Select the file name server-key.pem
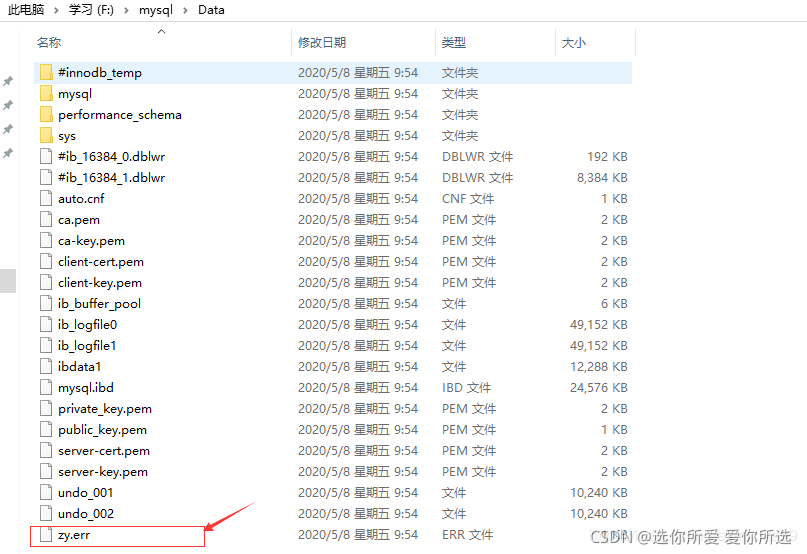Image resolution: width=807 pixels, height=554 pixels. pos(103,472)
